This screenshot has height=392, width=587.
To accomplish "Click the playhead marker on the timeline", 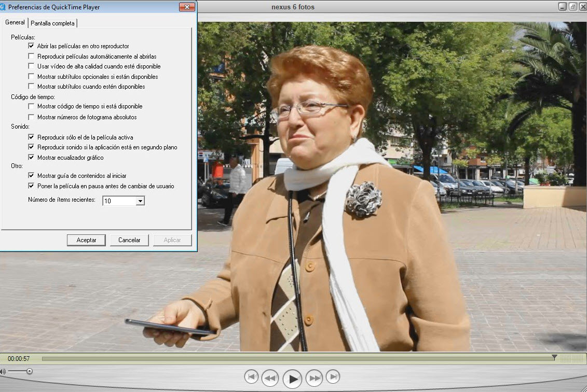I will click(554, 358).
